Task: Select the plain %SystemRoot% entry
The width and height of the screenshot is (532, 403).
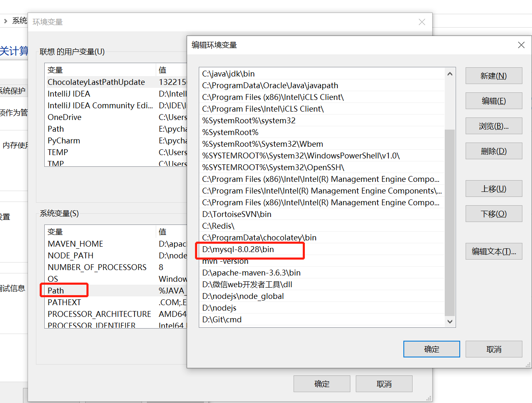Action: [322, 132]
